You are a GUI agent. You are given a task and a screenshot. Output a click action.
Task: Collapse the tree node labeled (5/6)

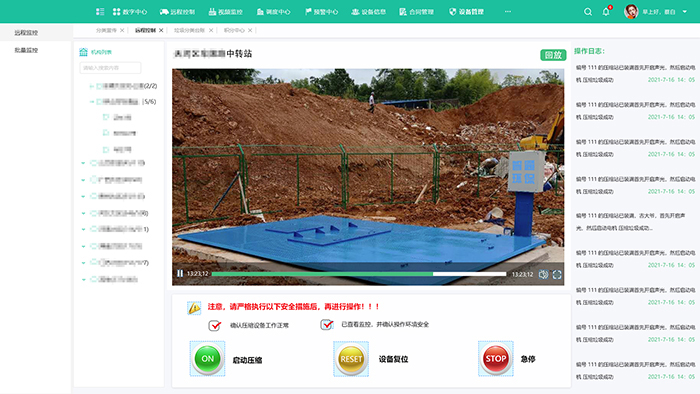[91, 102]
